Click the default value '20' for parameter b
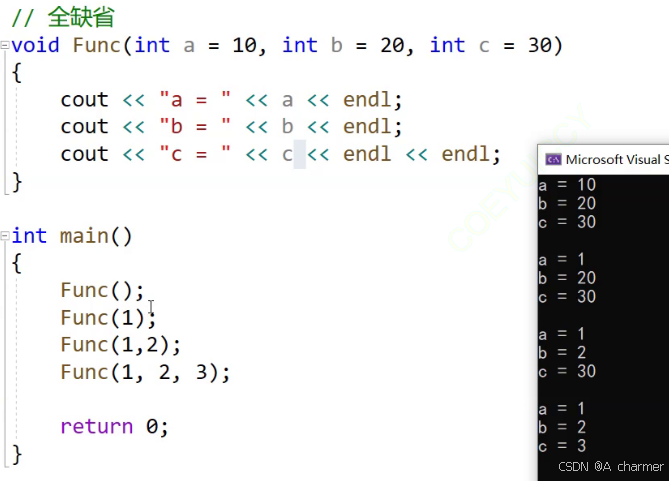This screenshot has width=669, height=481. click(392, 45)
